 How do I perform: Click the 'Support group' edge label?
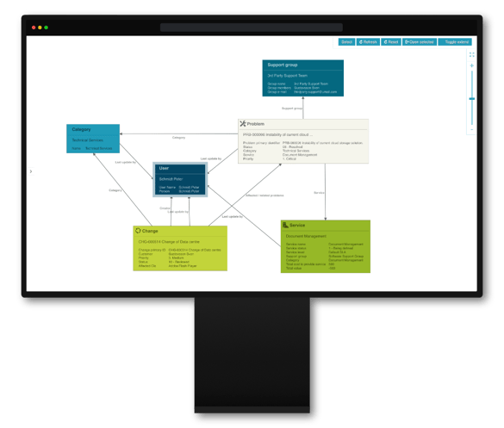pos(292,109)
